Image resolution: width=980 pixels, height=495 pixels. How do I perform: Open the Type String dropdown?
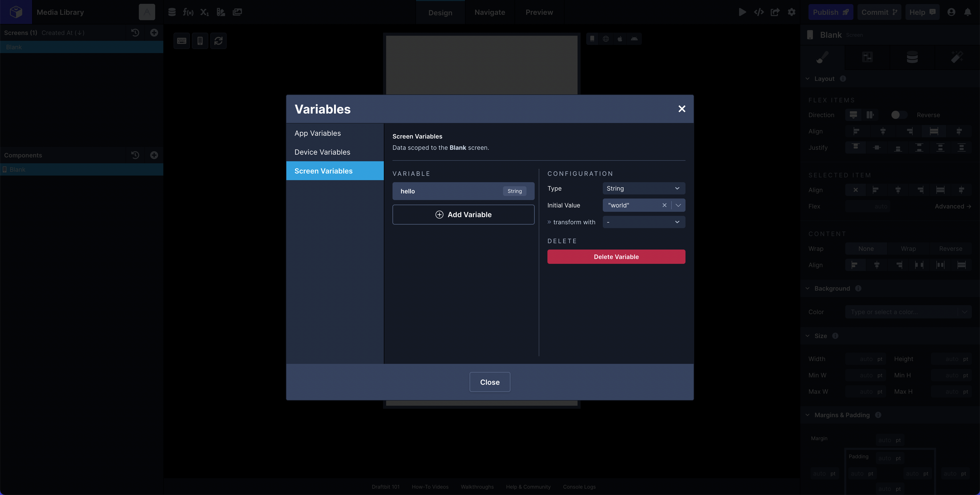(644, 188)
